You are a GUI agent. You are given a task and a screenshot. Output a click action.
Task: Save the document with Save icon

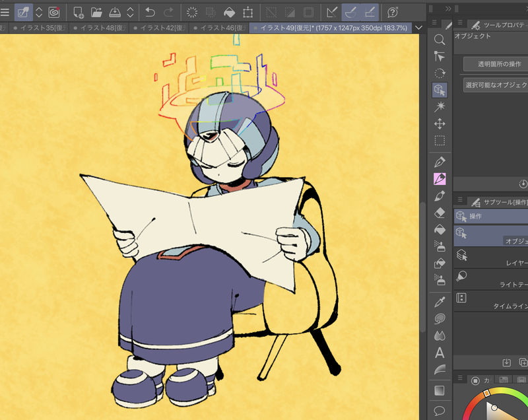click(x=115, y=13)
